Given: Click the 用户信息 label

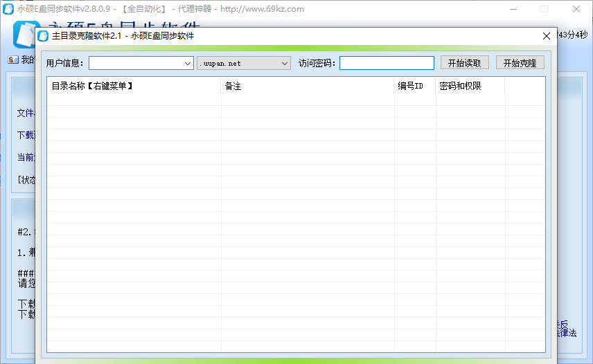Looking at the screenshot, I should point(65,63).
